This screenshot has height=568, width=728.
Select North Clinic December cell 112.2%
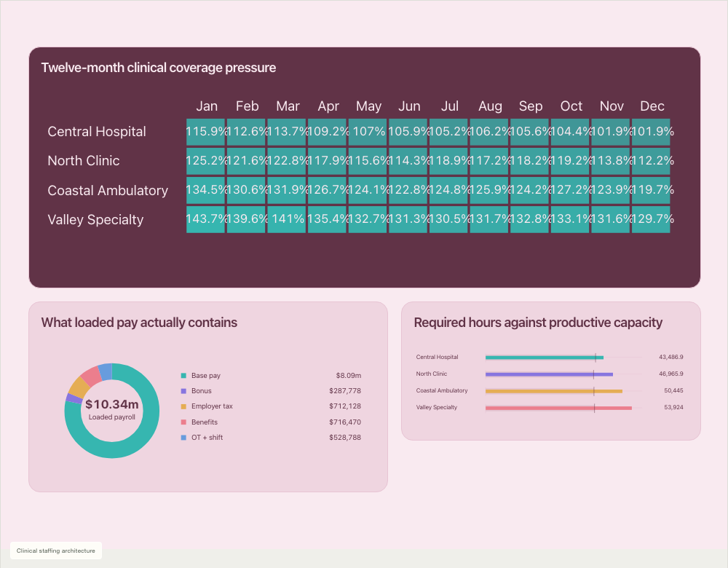pyautogui.click(x=651, y=161)
